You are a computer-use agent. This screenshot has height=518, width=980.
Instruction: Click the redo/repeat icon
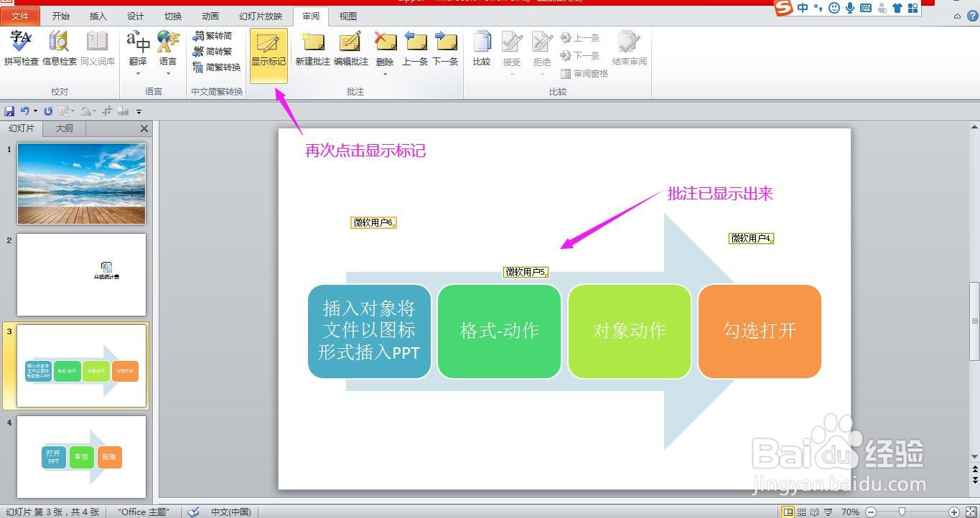point(48,111)
